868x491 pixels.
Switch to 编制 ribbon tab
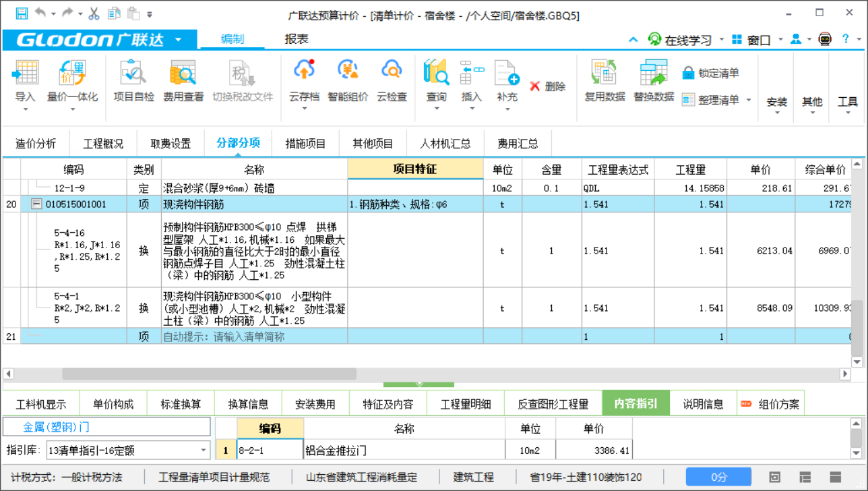coord(232,39)
